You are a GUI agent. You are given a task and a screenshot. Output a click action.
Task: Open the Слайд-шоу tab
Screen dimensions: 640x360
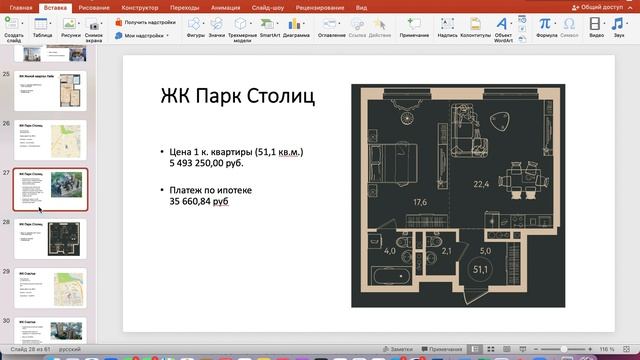pos(268,8)
